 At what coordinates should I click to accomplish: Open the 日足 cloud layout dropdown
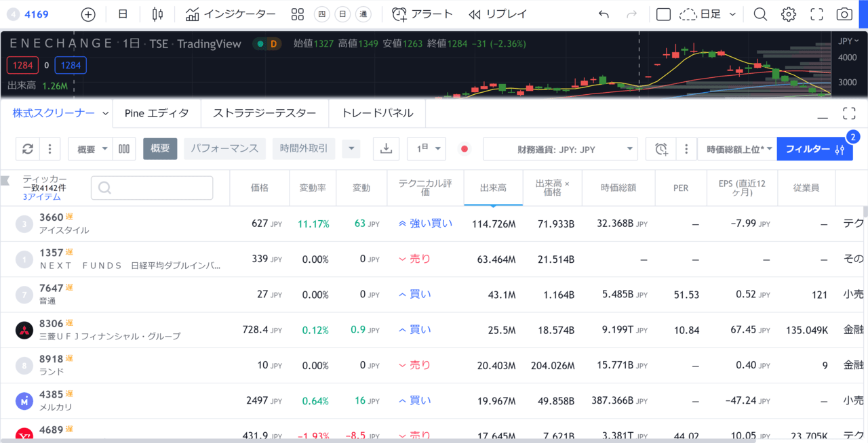pyautogui.click(x=709, y=14)
